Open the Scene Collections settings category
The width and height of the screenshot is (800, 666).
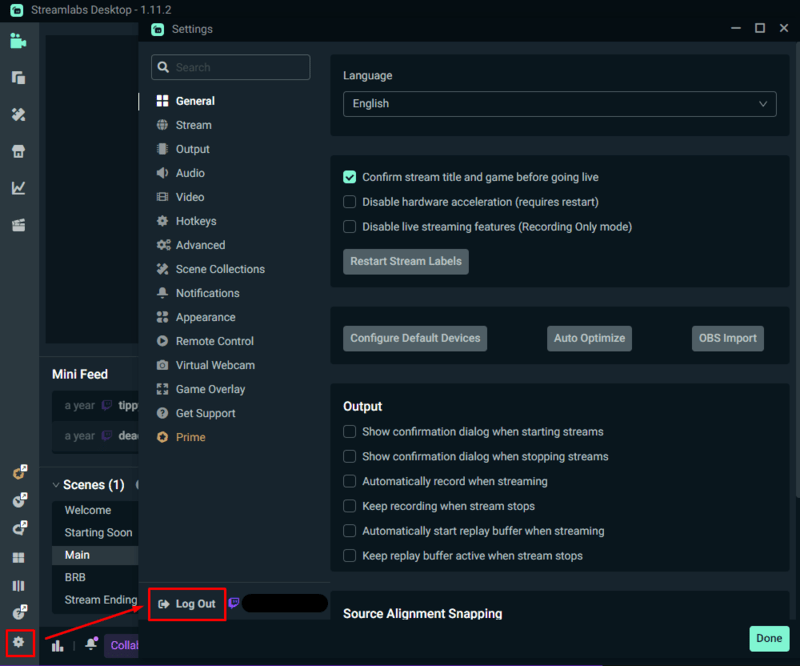[x=211, y=269]
